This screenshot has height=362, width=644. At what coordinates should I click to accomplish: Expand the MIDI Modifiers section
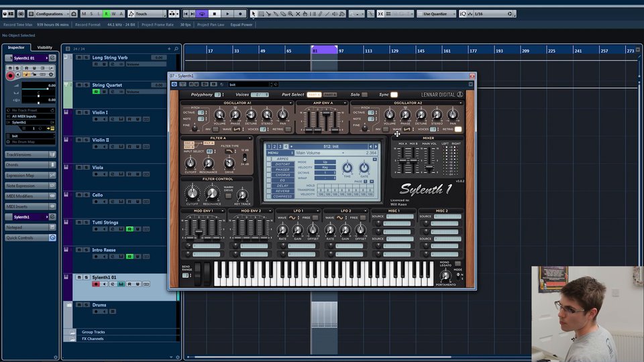coord(30,196)
